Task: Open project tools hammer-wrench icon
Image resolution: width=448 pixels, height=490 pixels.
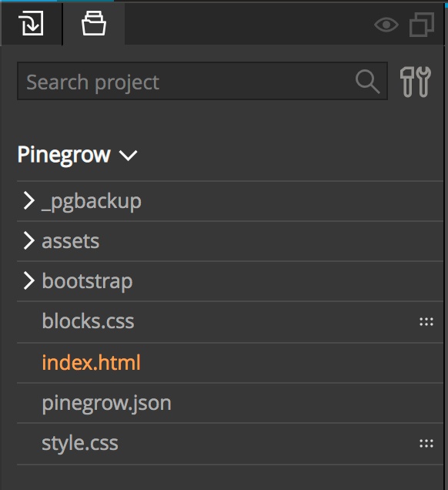Action: (x=416, y=82)
